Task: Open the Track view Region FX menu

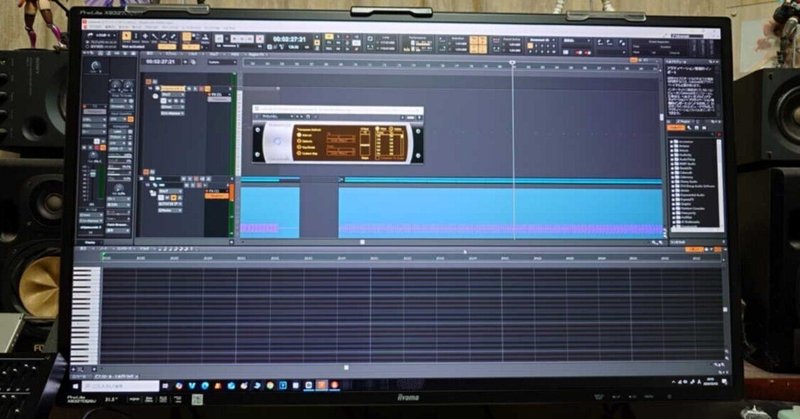Action: click(x=256, y=55)
